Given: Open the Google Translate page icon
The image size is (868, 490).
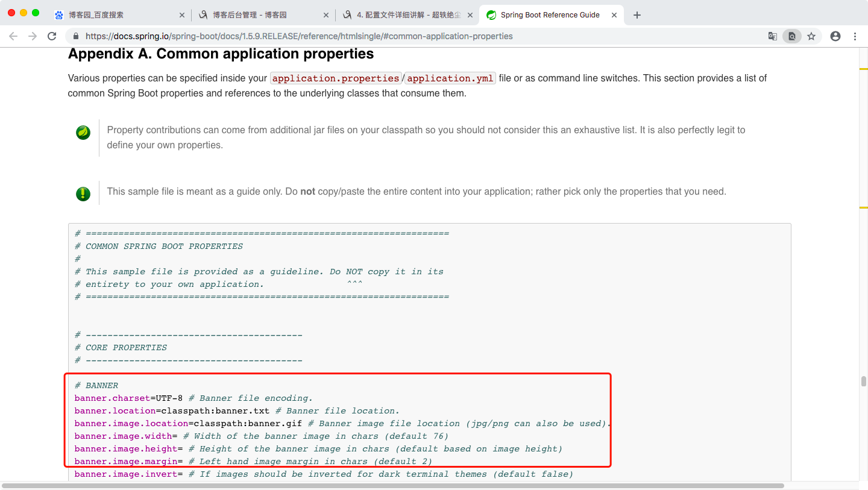Looking at the screenshot, I should [772, 36].
